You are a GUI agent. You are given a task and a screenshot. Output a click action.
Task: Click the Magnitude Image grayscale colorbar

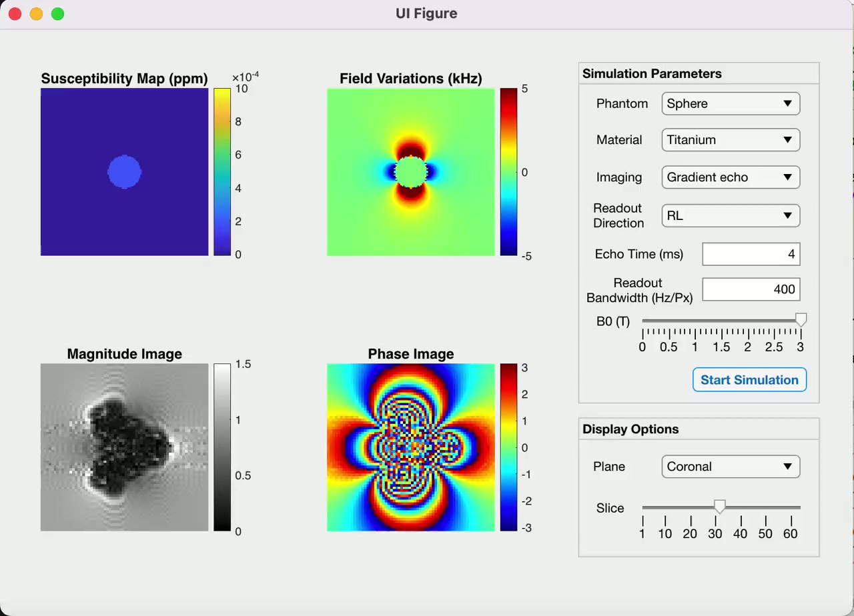222,447
